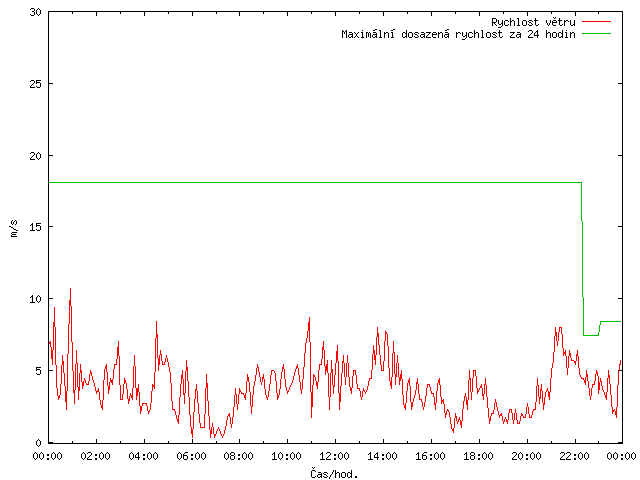Click the x-axis time label 20:00
The height and width of the screenshot is (480, 640).
[526, 456]
